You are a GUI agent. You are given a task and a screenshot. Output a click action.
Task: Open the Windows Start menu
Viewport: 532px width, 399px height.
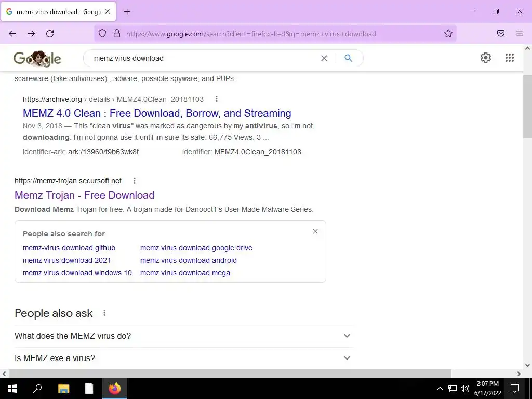point(12,389)
